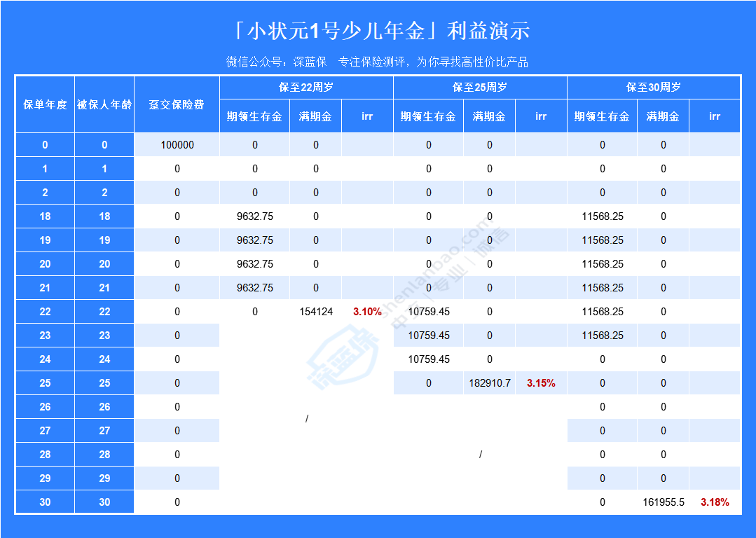Click 9632.75 in the policy year 20 row

(x=254, y=264)
